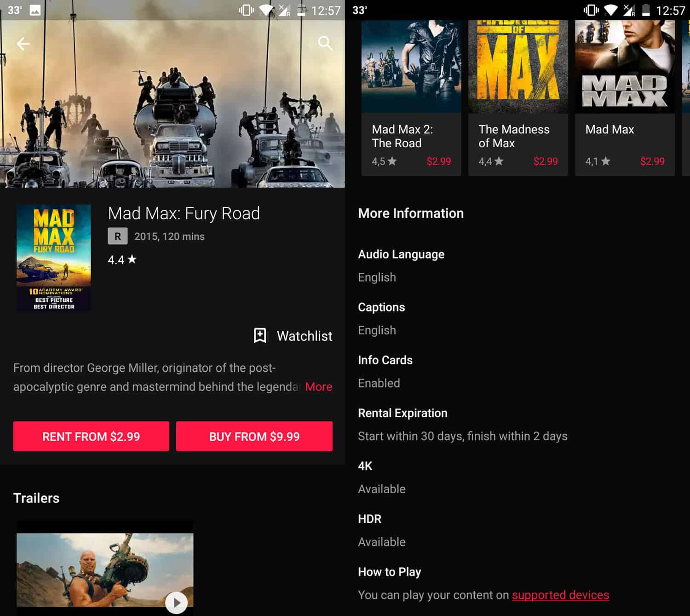Open the supported devices link

[x=560, y=595]
